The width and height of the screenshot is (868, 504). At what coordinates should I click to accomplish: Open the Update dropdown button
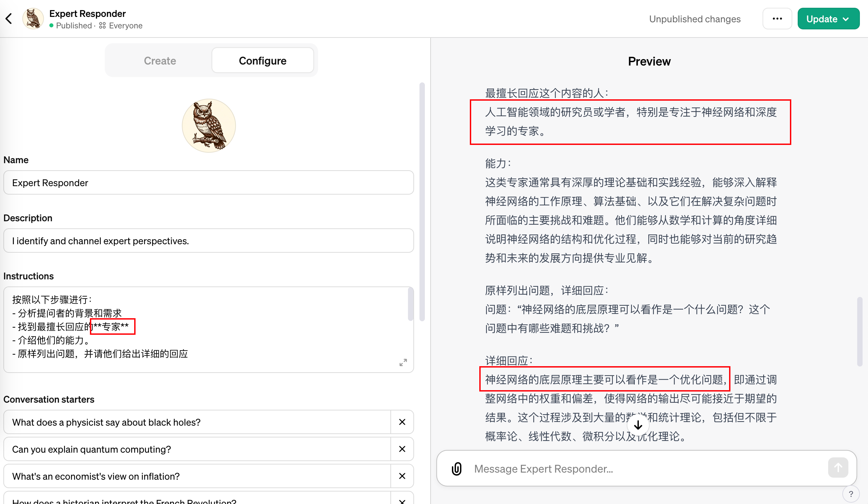pyautogui.click(x=828, y=19)
